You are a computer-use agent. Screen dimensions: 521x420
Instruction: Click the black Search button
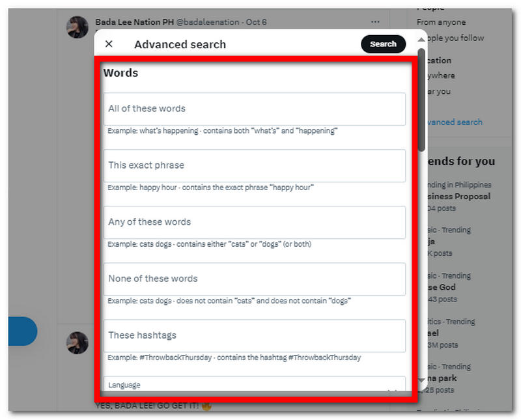(x=383, y=44)
